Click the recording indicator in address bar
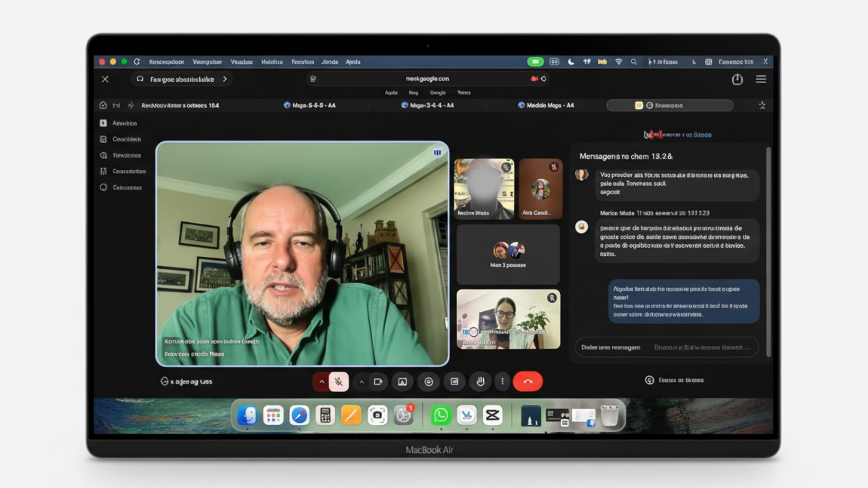Screen dimensions: 868x488 click(534, 79)
